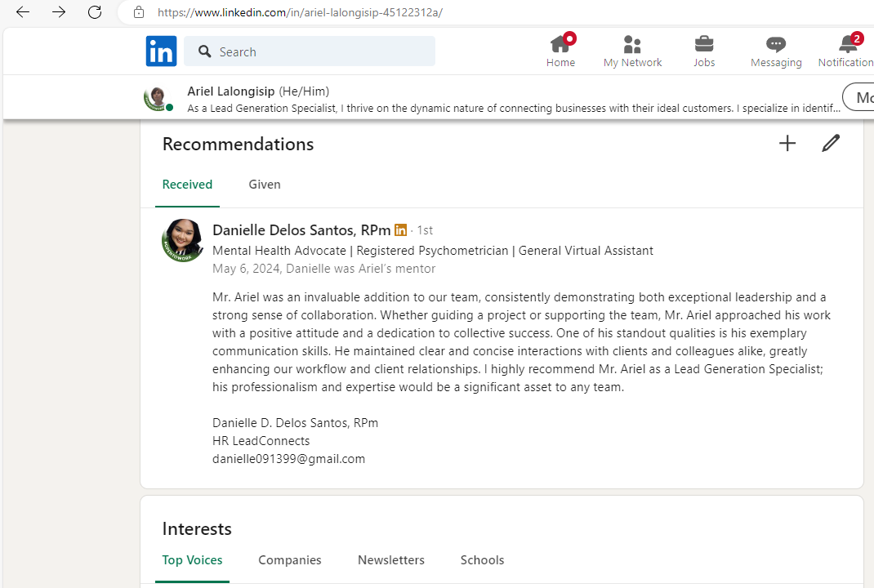Image resolution: width=874 pixels, height=588 pixels.
Task: Select the Schools interests tab
Action: [x=482, y=560]
